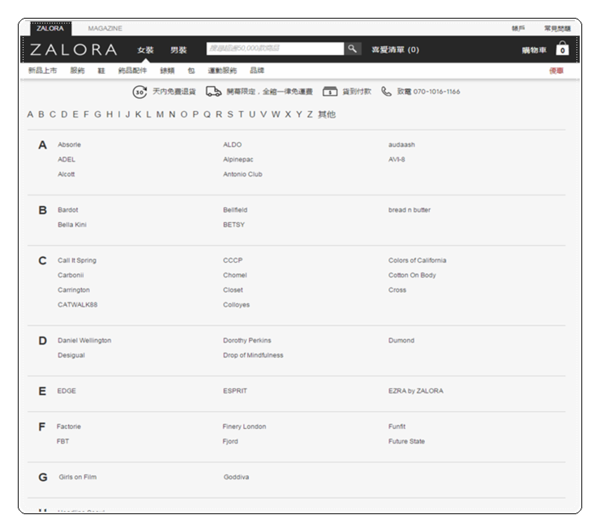
Task: Open the 運動服飾 sportswear menu
Action: click(x=222, y=70)
